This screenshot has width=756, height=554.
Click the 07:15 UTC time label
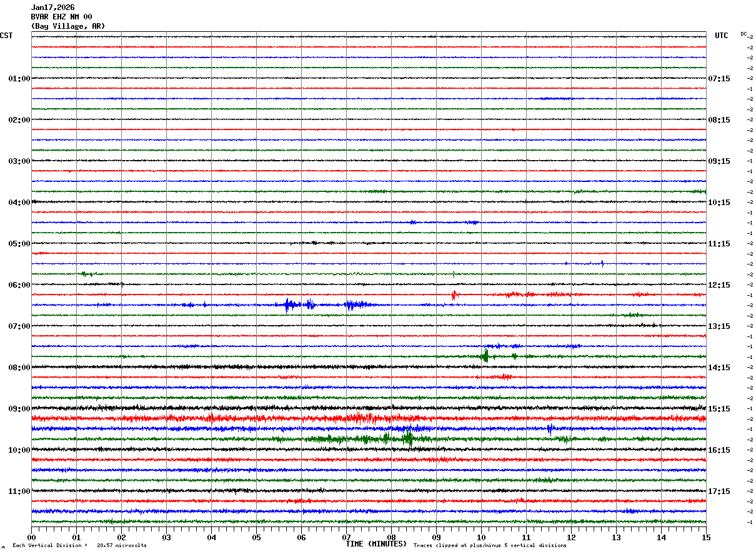pyautogui.click(x=719, y=79)
